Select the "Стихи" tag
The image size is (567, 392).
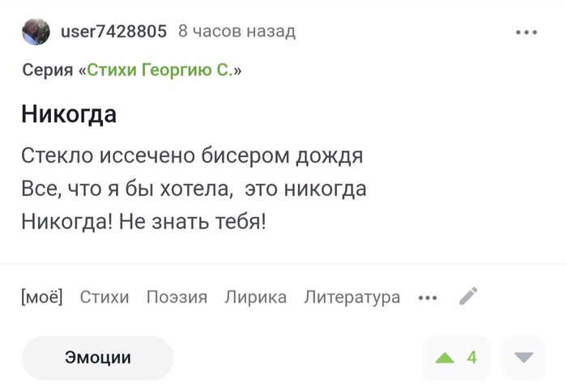[104, 297]
